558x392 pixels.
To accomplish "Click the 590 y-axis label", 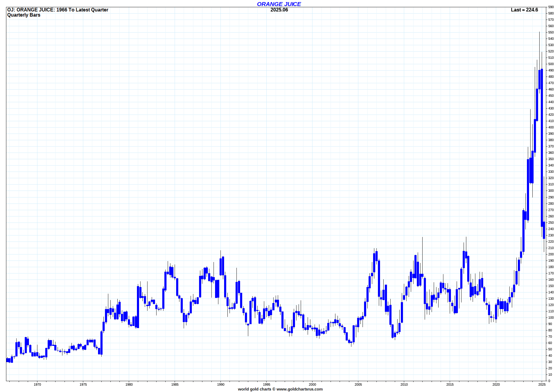I will (x=551, y=7).
